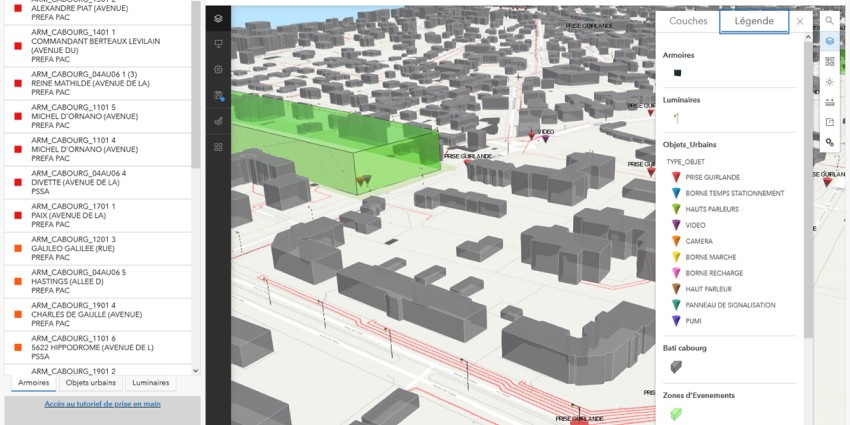Open the measurement ruler tool
The width and height of the screenshot is (850, 425).
[x=829, y=102]
